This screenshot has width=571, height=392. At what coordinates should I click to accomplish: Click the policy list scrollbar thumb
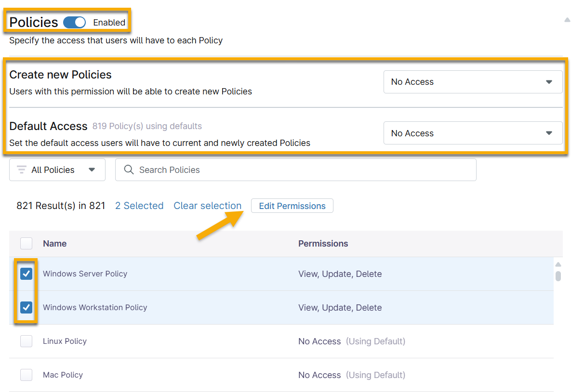558,276
